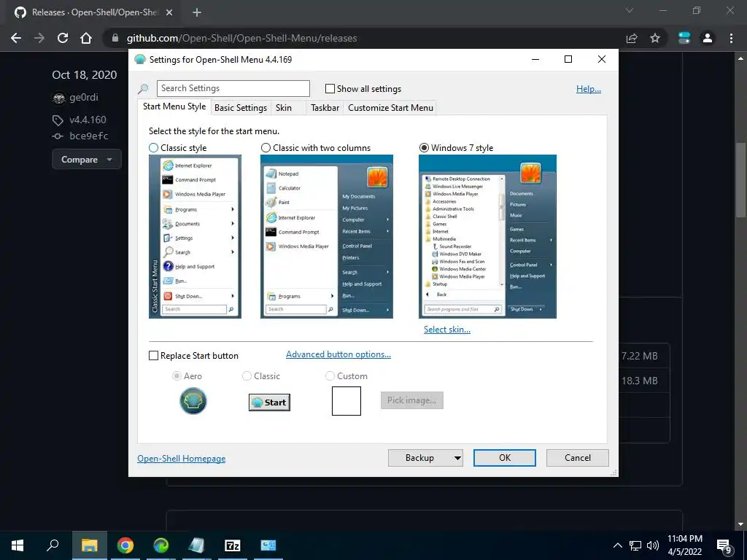Screen dimensions: 747x560
Task: Open the Chrome profile avatar
Action: click(x=708, y=38)
